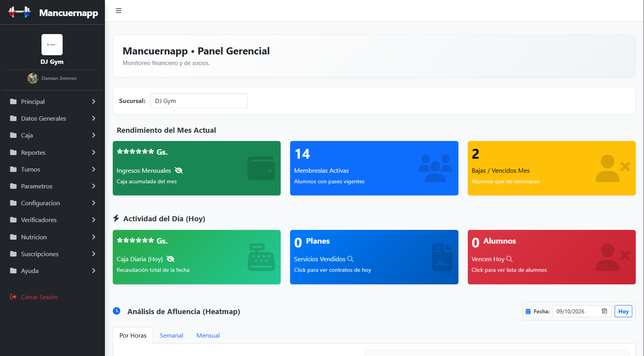
Task: Click the Fecha date input field
Action: 582,311
